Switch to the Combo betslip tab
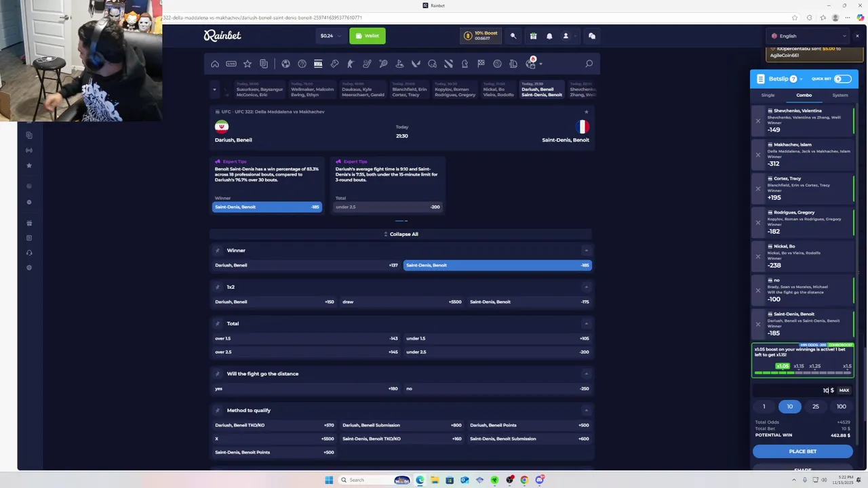 coord(804,95)
